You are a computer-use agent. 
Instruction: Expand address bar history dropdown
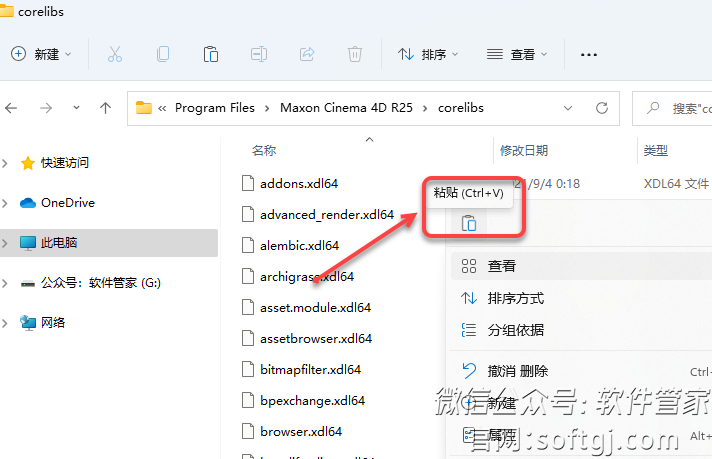click(x=568, y=108)
